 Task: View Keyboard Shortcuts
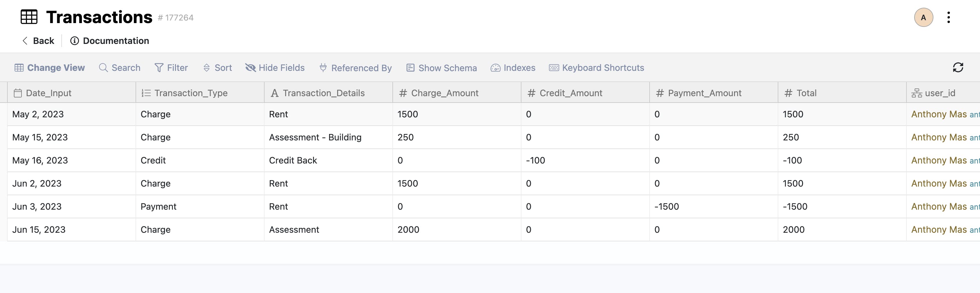[596, 68]
